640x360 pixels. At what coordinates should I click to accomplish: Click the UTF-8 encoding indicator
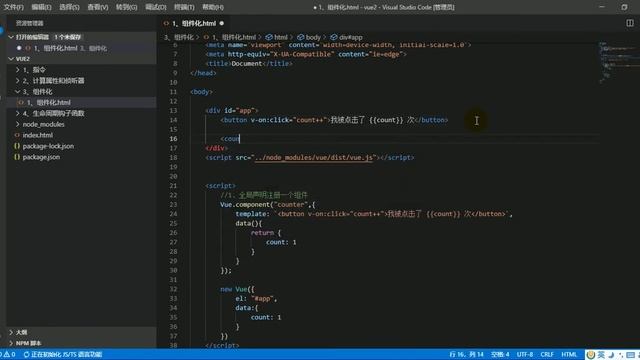[525, 354]
